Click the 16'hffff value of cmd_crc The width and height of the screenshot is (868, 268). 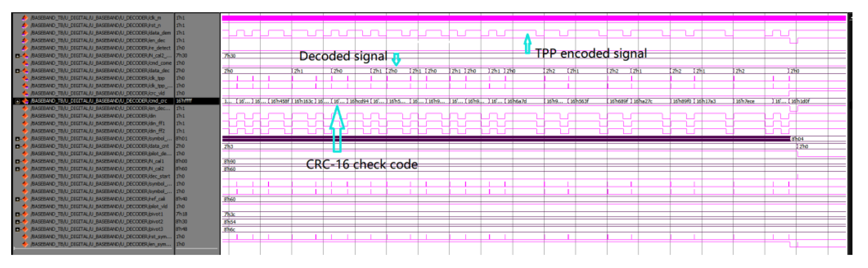coord(184,101)
